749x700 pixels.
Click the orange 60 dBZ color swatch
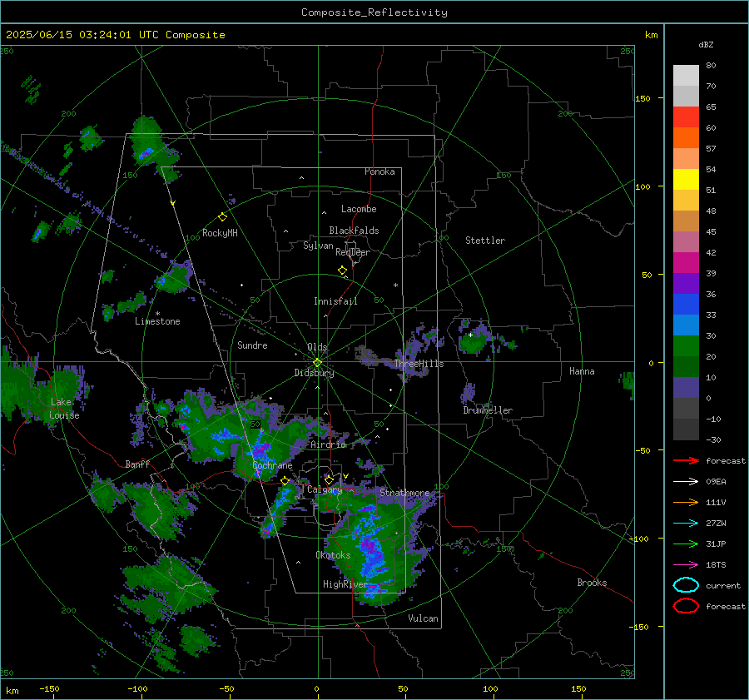(686, 137)
